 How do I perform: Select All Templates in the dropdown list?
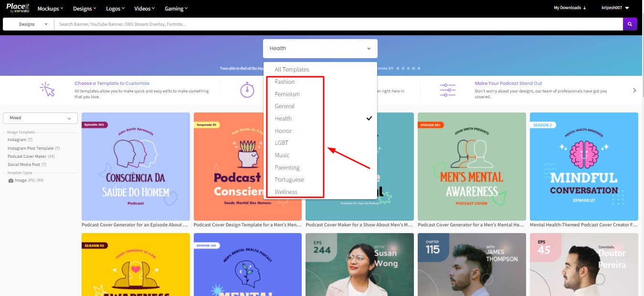pyautogui.click(x=292, y=70)
